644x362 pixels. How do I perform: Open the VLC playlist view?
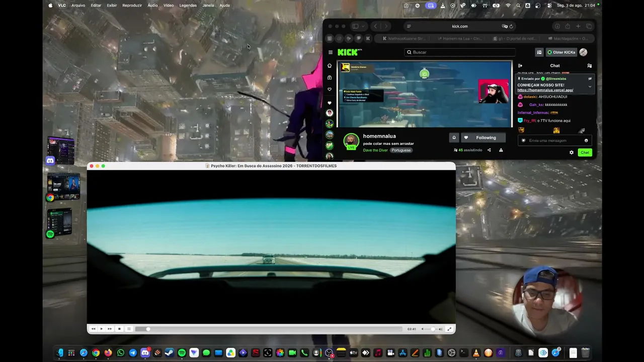click(129, 329)
